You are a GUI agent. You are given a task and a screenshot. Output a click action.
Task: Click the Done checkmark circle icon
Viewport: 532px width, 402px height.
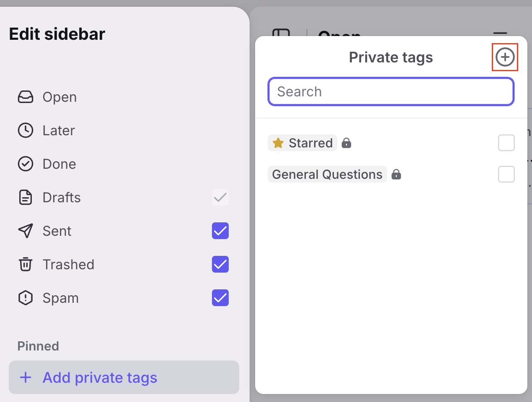pos(26,164)
